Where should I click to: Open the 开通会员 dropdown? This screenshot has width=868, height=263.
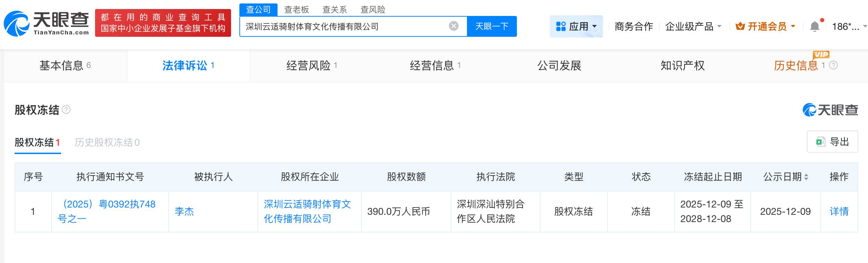click(793, 26)
